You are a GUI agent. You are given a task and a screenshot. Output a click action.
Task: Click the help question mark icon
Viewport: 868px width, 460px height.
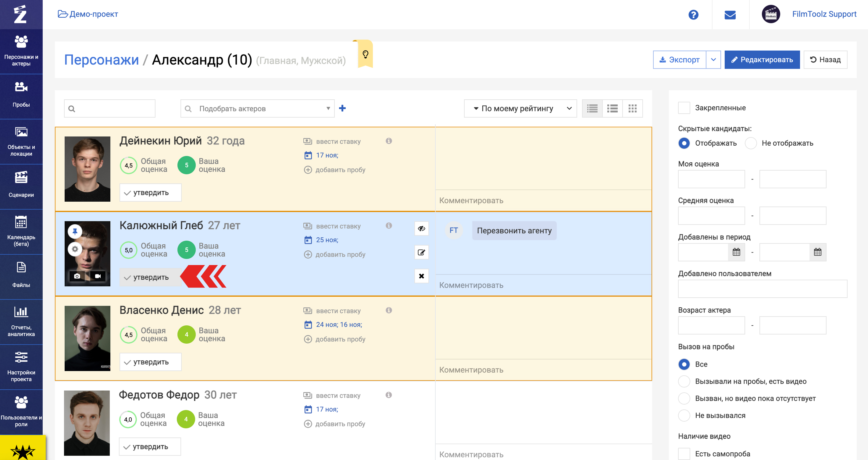[693, 15]
